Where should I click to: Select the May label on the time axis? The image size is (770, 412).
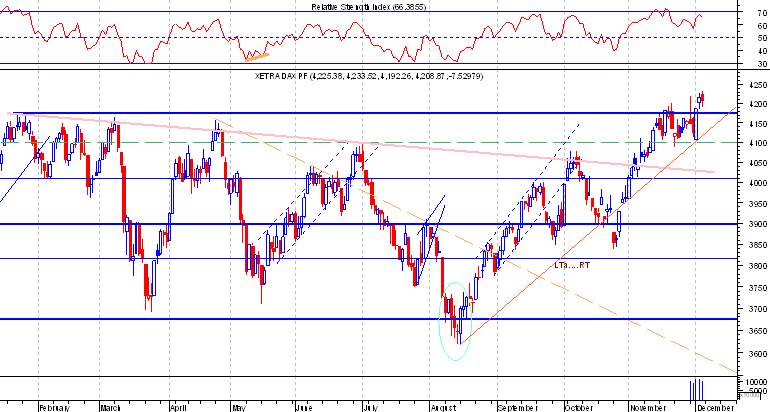click(239, 408)
